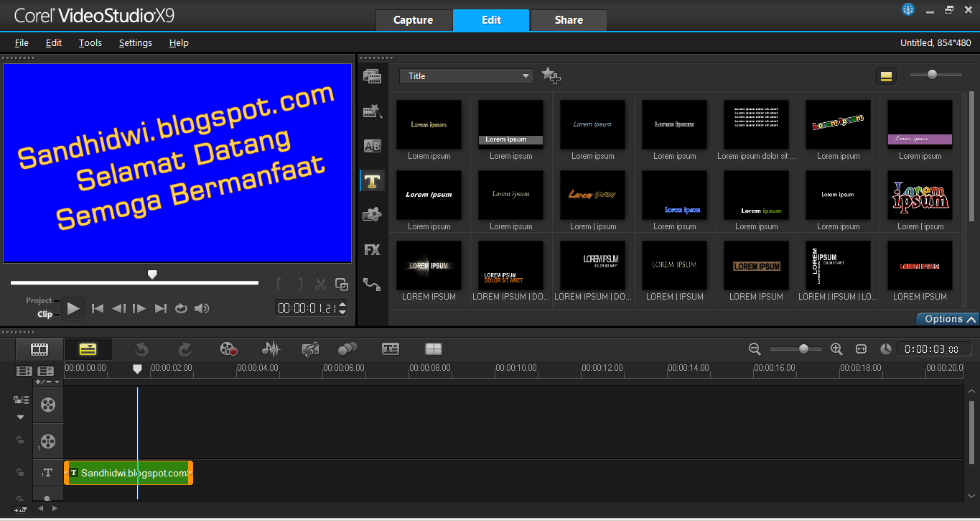
Task: Open the Media library panel
Action: coord(372,75)
